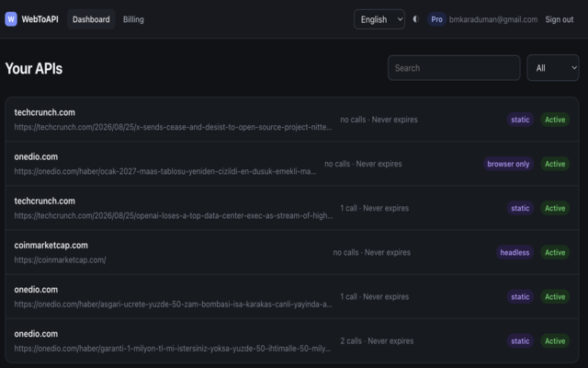Focus the Search input field

coord(454,68)
